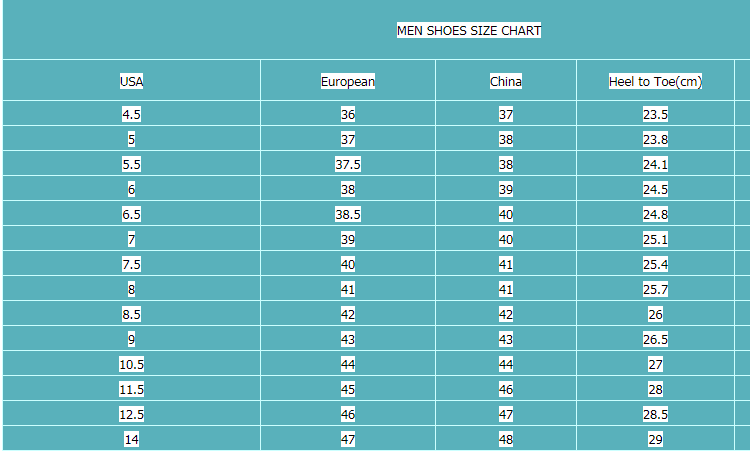This screenshot has width=750, height=451.
Task: Select the USA size 4.5 cell
Action: 131,115
